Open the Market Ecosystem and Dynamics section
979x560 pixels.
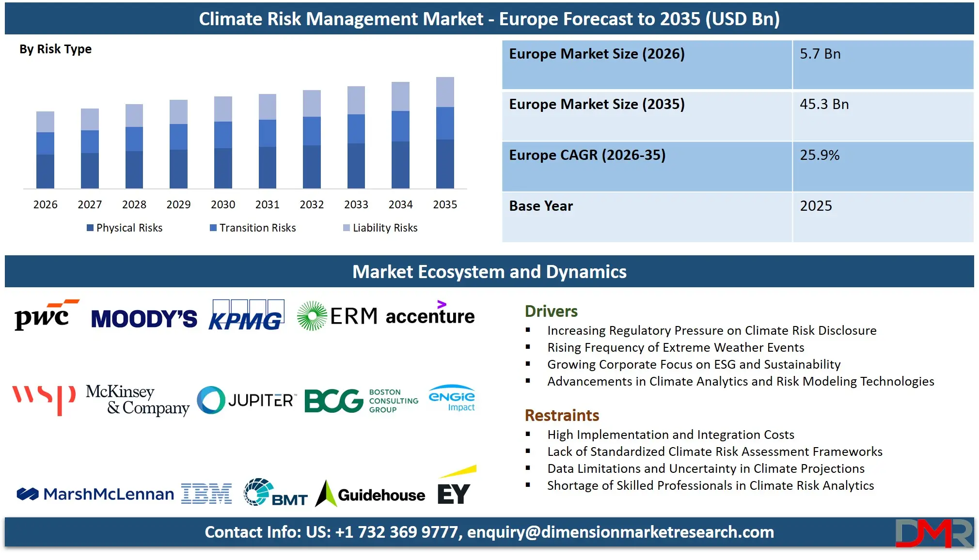(489, 272)
